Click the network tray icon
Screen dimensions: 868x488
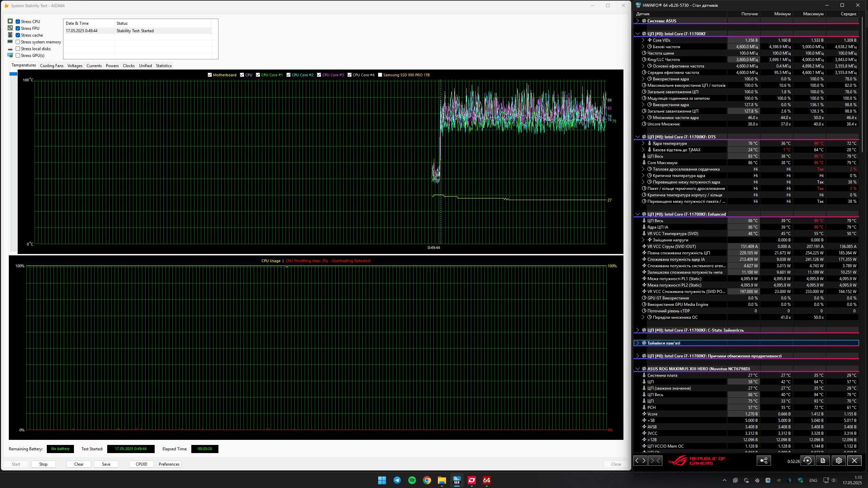tap(826, 480)
